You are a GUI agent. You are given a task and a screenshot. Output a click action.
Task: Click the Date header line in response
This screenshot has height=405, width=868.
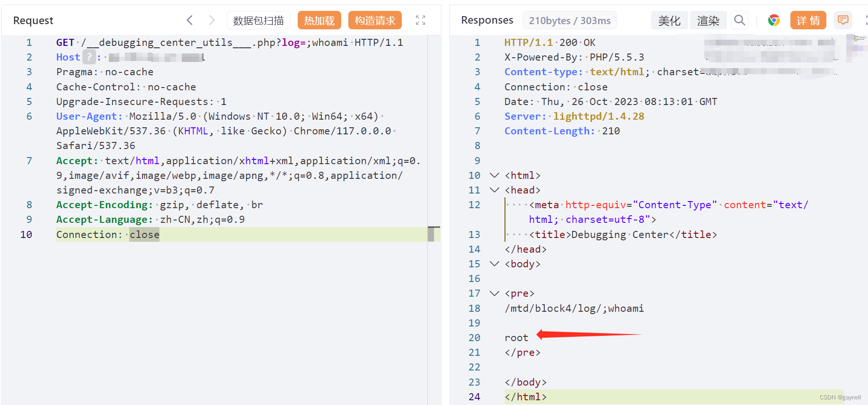pyautogui.click(x=611, y=102)
